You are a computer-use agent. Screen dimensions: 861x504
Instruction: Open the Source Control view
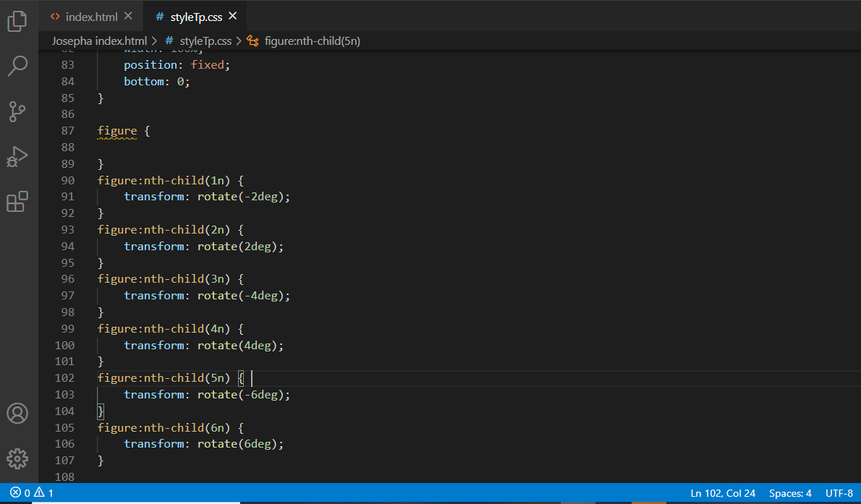coord(17,111)
